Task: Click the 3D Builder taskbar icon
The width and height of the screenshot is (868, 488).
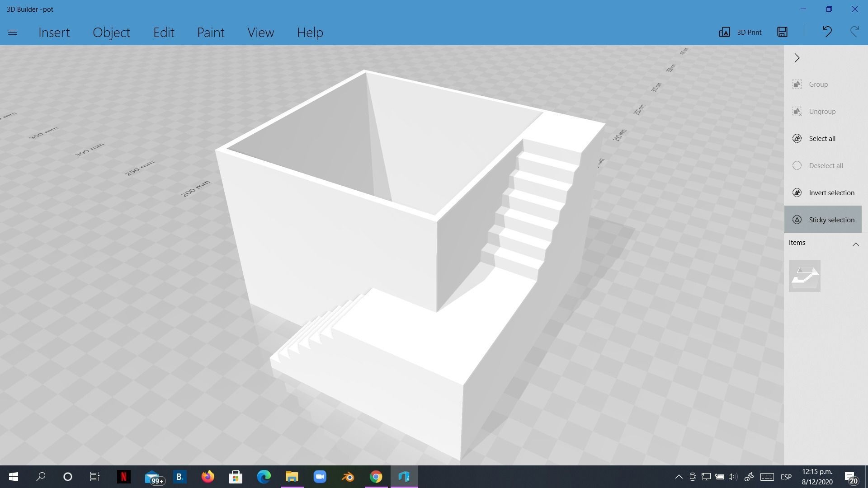Action: tap(404, 477)
